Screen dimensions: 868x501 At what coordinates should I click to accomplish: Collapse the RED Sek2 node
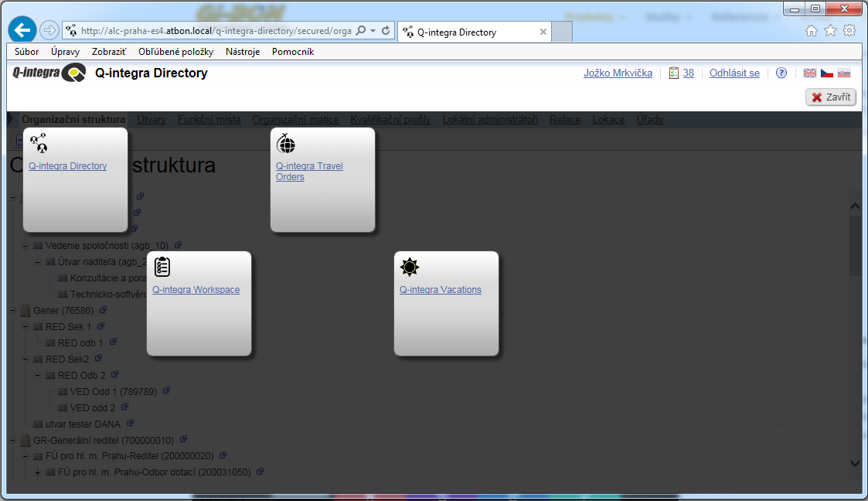26,360
